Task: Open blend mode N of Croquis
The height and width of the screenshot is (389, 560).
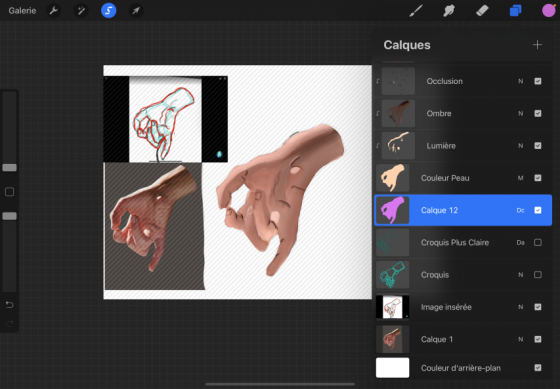Action: point(521,275)
